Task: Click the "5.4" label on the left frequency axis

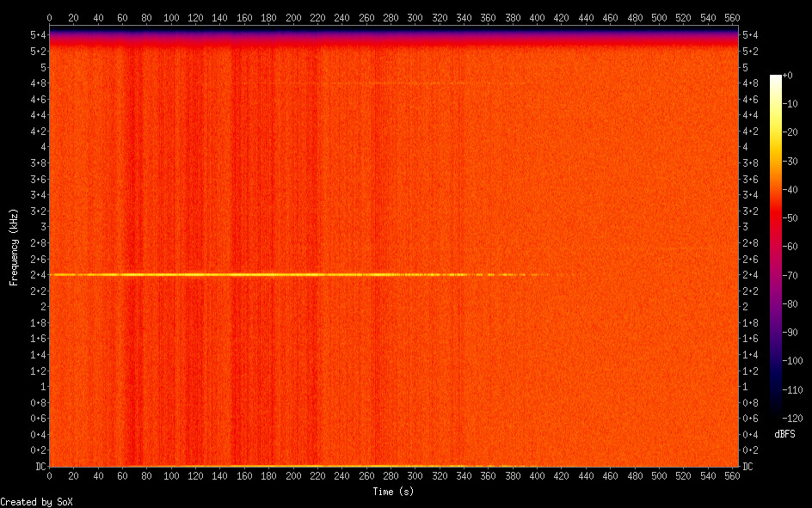Action: (38, 35)
